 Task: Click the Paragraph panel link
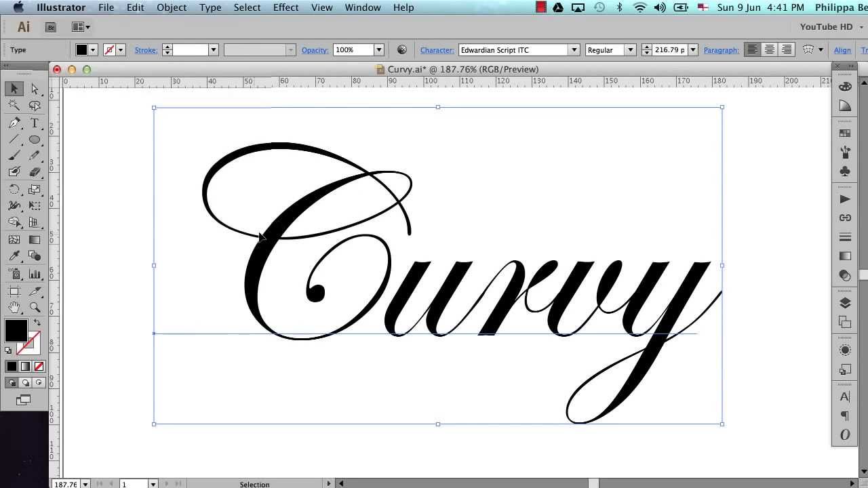(x=722, y=50)
